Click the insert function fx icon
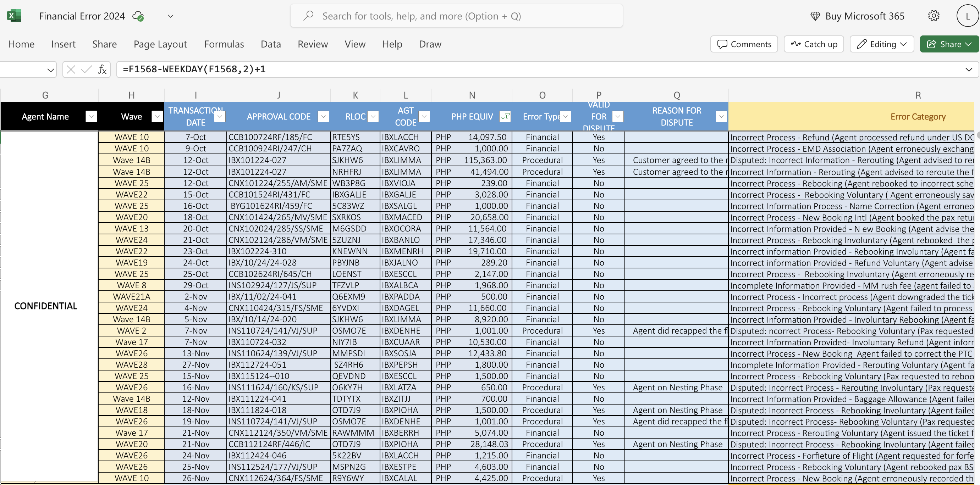Image resolution: width=980 pixels, height=485 pixels. [102, 69]
